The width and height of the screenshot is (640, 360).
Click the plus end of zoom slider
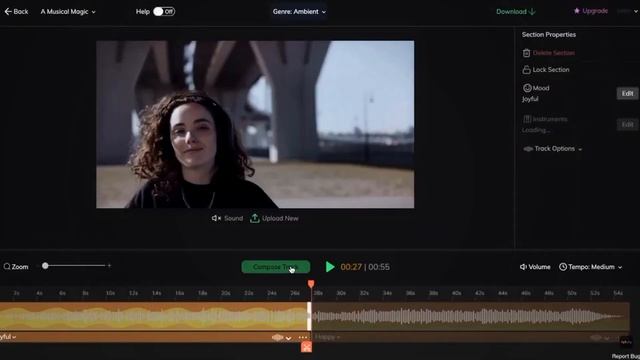(x=109, y=266)
